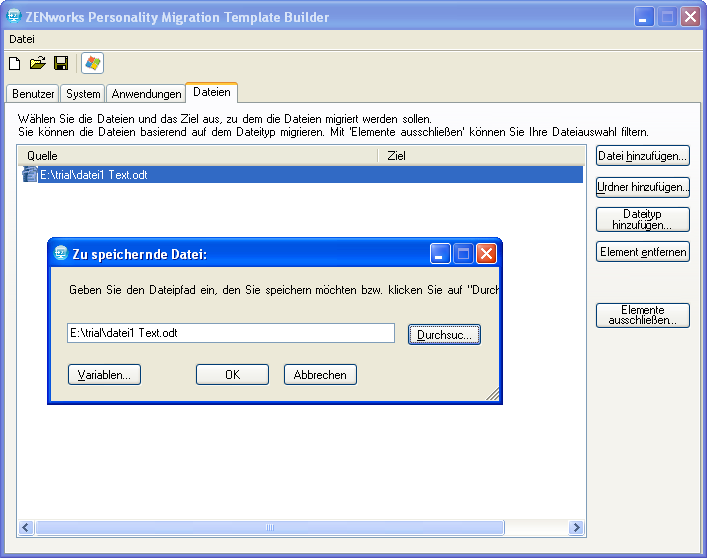Click the dialog icon beside 'Zu speichernde Datei:'

tap(61, 253)
